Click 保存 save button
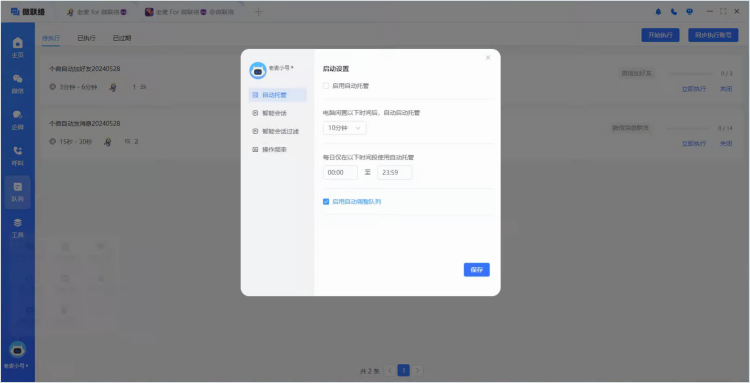The image size is (750, 383). (476, 270)
